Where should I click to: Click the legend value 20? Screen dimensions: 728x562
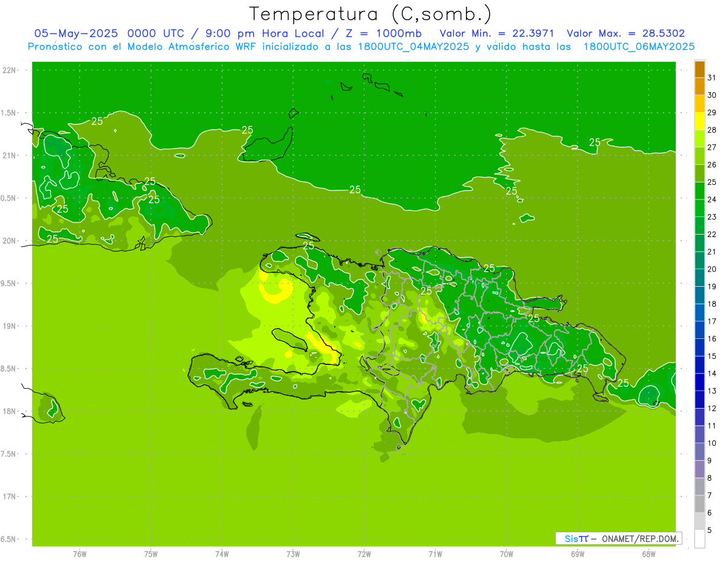click(712, 269)
